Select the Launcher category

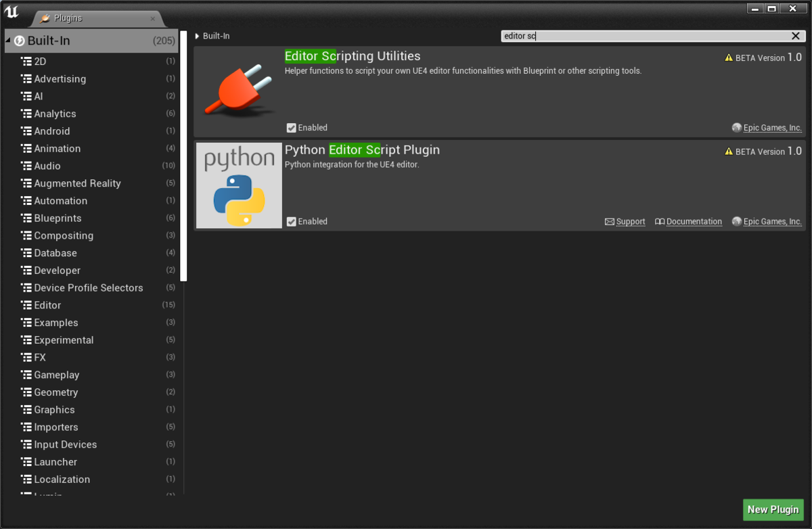pyautogui.click(x=92, y=462)
